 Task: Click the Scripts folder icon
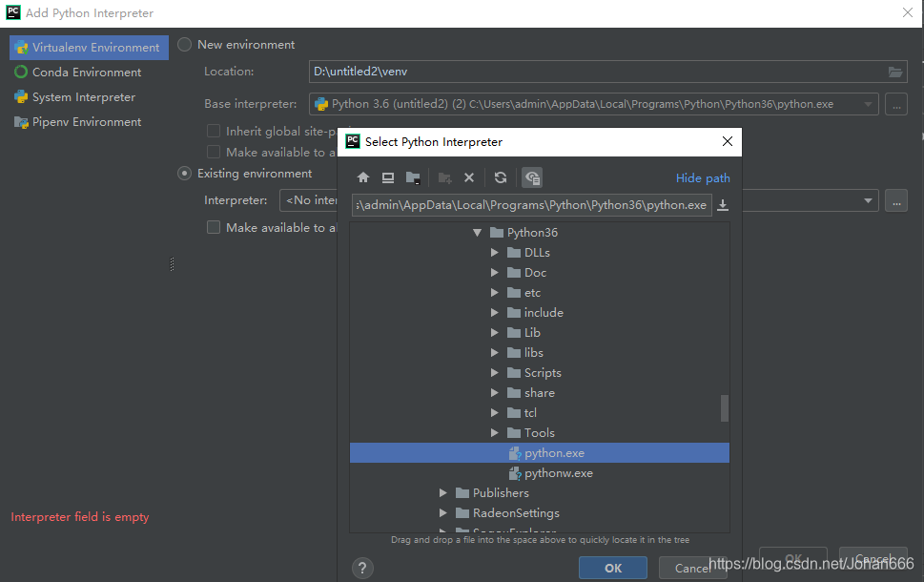pos(514,373)
